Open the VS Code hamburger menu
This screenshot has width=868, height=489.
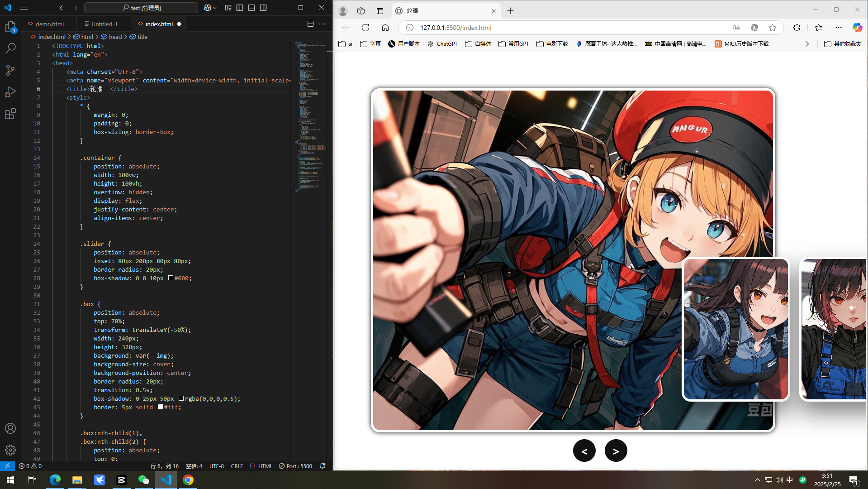tap(24, 8)
